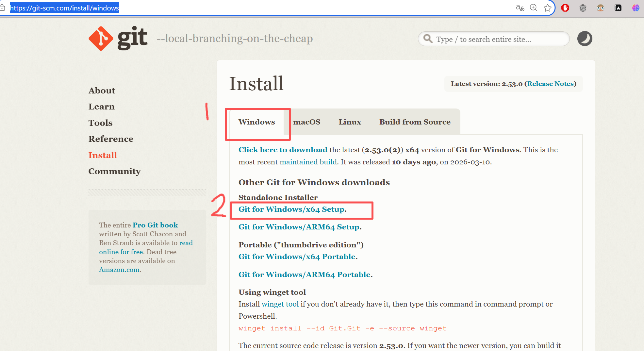Viewport: 644px width, 351px height.
Task: Open the face with glasses extension icon
Action: pyautogui.click(x=601, y=8)
